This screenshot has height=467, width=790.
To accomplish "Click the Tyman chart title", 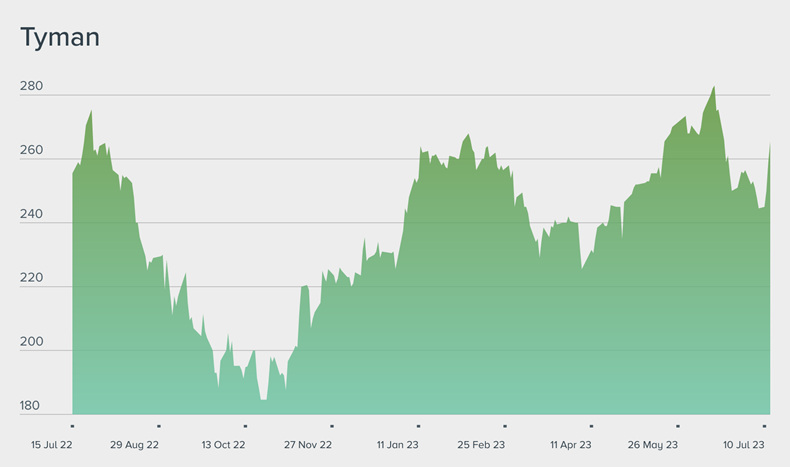I will tap(60, 38).
